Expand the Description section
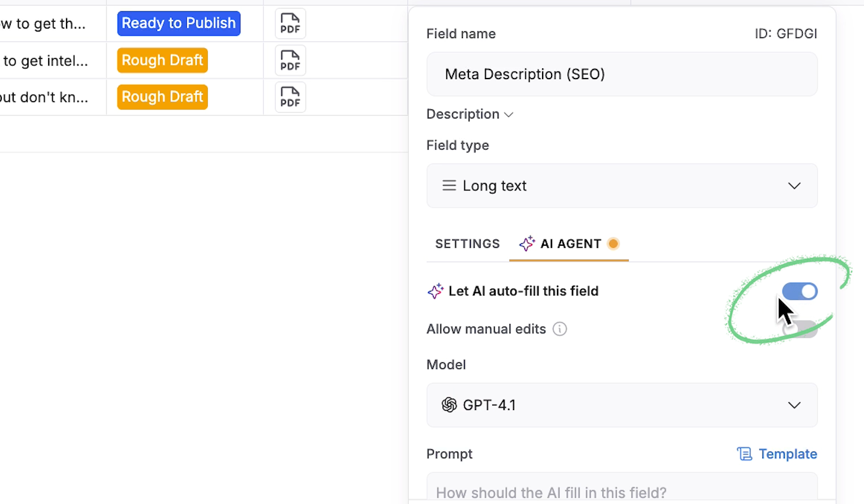The width and height of the screenshot is (864, 504). [x=509, y=114]
